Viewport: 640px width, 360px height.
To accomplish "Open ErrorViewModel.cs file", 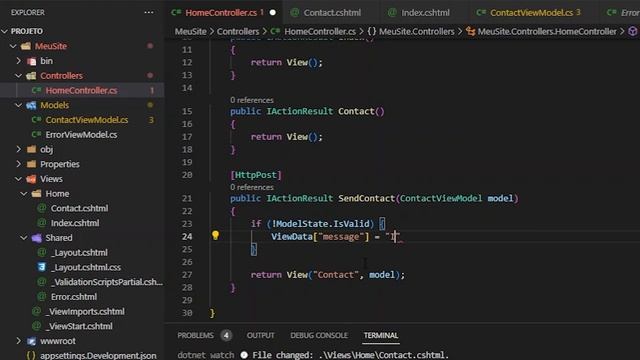I will (81, 134).
